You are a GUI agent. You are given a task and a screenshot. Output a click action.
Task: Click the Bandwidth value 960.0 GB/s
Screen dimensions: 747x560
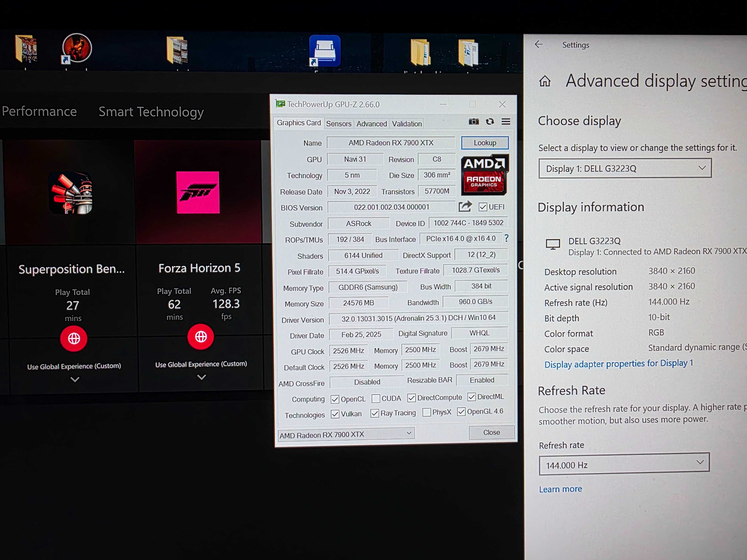click(x=475, y=301)
